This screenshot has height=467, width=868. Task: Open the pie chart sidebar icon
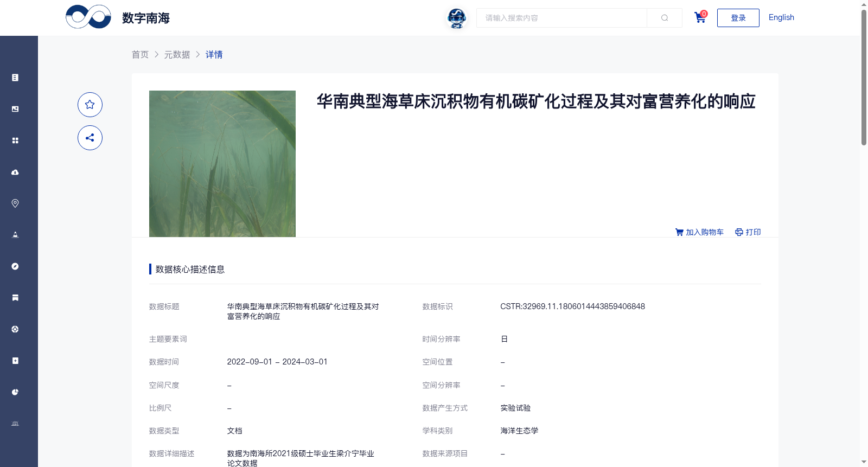coord(15,392)
